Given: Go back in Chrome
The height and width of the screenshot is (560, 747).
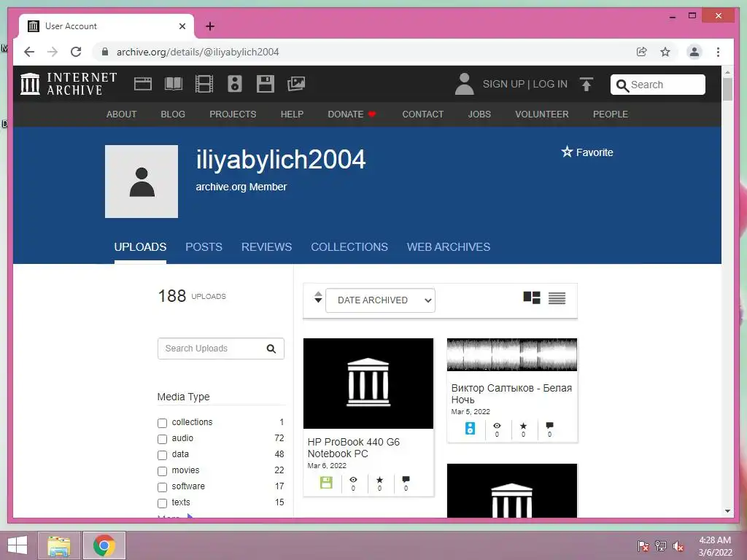Looking at the screenshot, I should coord(29,52).
